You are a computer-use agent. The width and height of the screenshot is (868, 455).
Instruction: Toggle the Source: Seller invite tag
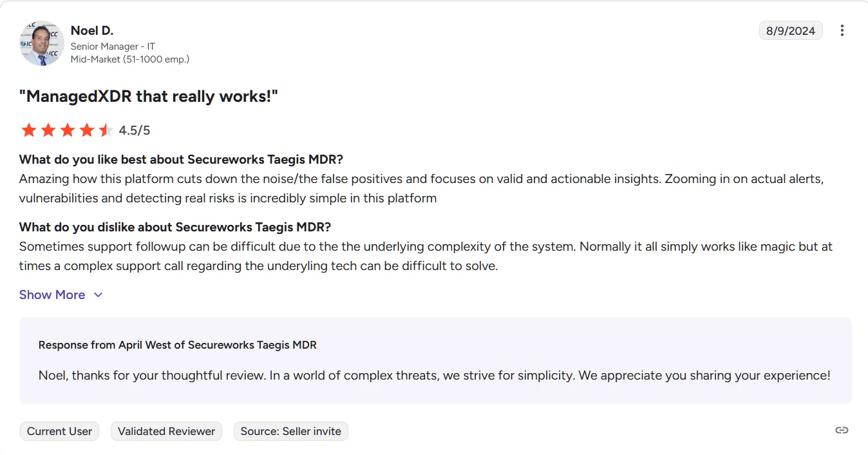[x=290, y=431]
